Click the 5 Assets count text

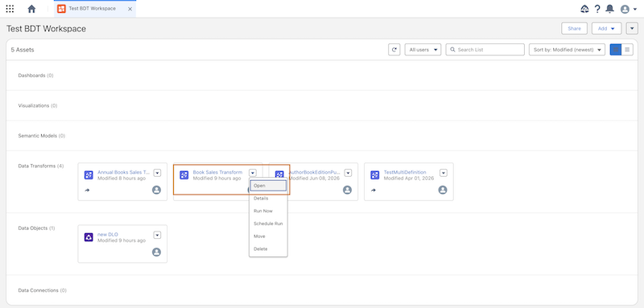tap(23, 50)
